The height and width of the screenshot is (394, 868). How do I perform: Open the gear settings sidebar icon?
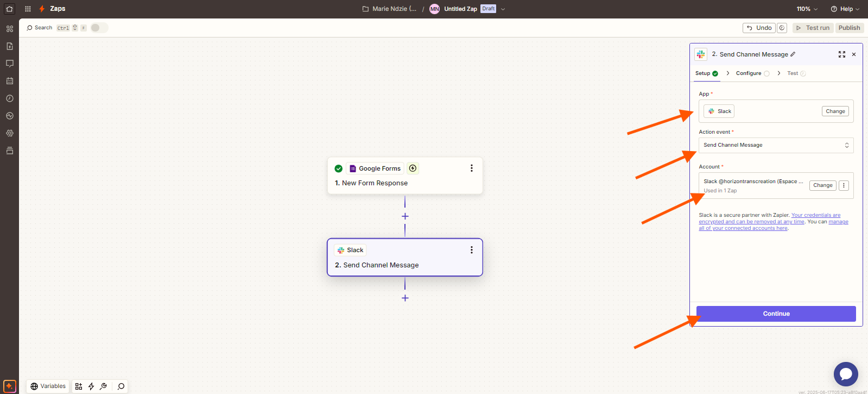click(9, 133)
